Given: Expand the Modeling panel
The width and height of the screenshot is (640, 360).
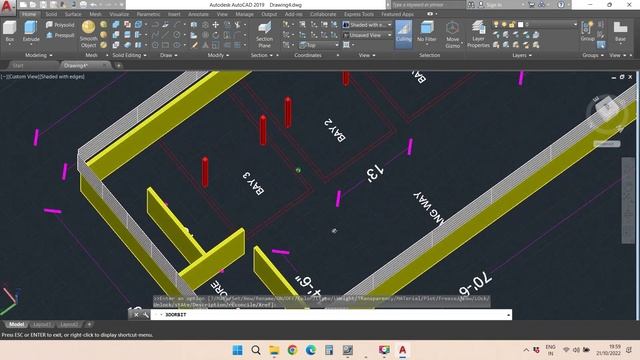Looking at the screenshot, I should pos(38,55).
